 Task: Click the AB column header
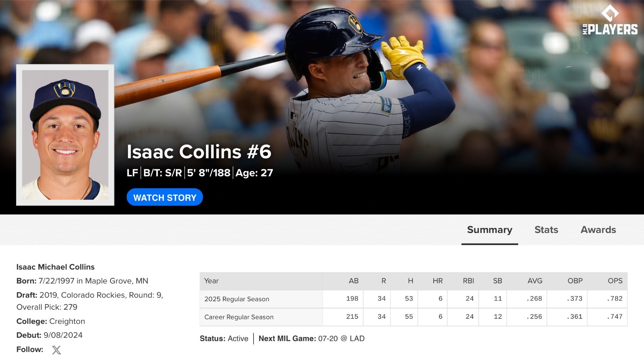coord(353,281)
